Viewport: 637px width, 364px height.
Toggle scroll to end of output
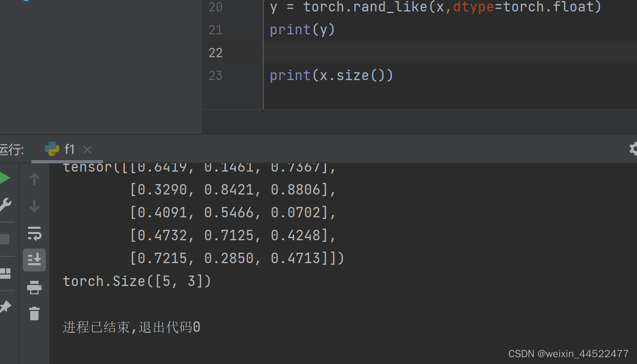(x=34, y=259)
